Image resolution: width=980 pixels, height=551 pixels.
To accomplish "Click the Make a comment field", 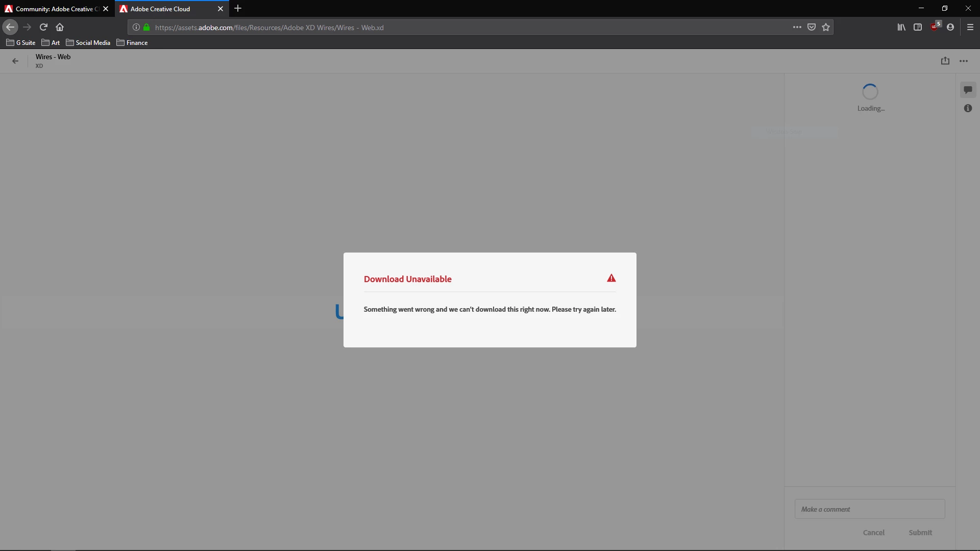I will click(869, 509).
